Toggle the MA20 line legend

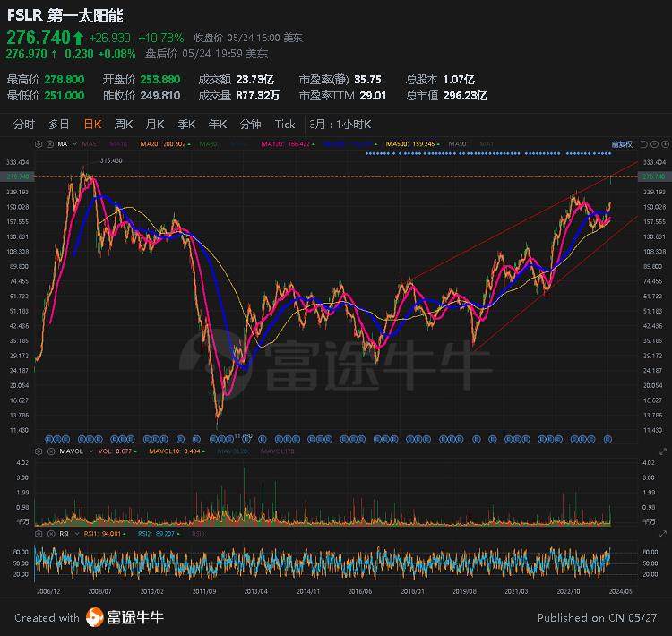pos(165,144)
